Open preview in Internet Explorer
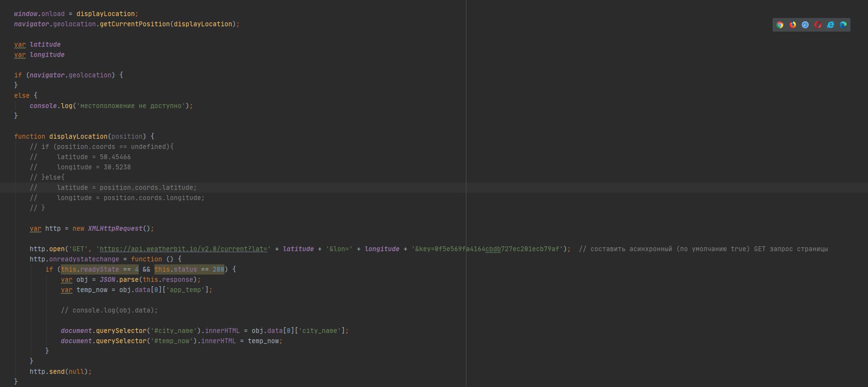Viewport: 868px width, 387px height. (x=831, y=25)
